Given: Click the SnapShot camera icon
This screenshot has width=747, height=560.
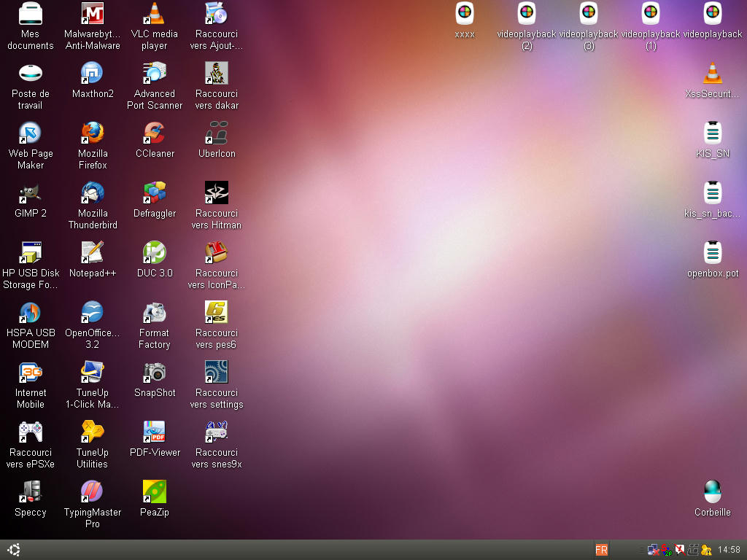Looking at the screenshot, I should 155,372.
